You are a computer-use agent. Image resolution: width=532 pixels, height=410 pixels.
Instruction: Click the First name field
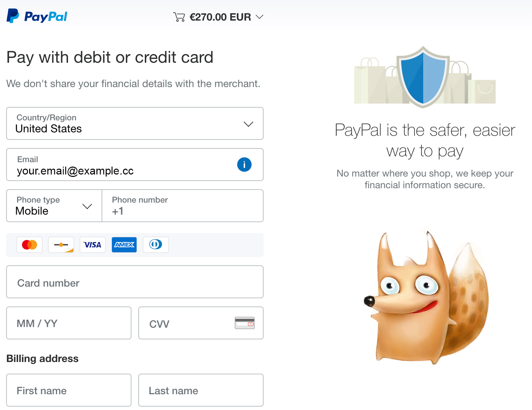pyautogui.click(x=69, y=390)
